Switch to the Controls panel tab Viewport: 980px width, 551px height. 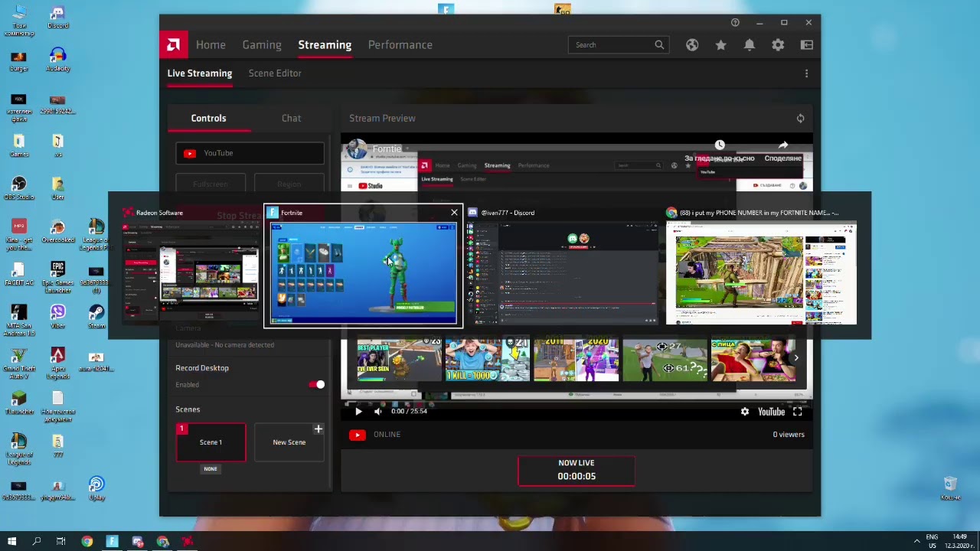208,118
